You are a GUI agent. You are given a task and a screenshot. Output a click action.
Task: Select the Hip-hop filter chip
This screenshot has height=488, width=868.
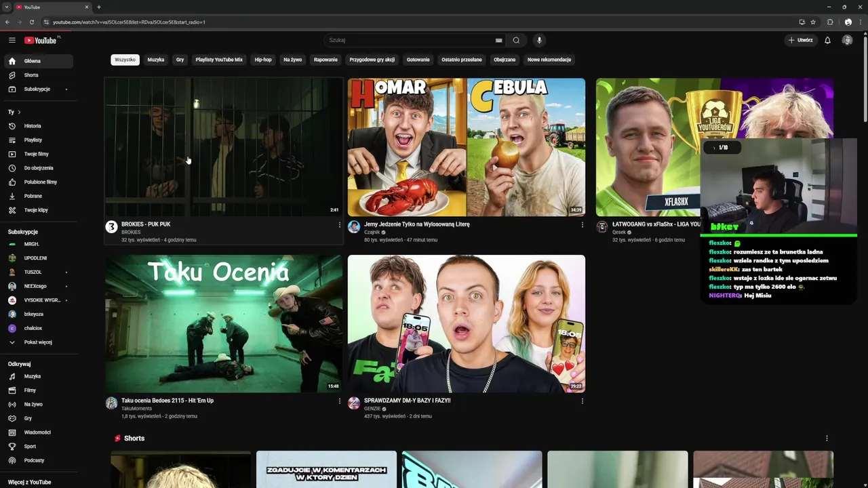263,60
